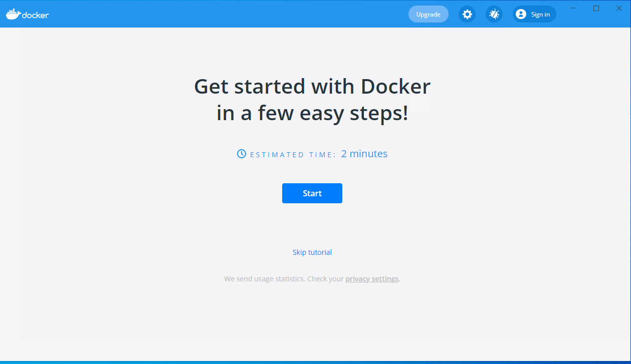Close the Docker Desktop window
The image size is (631, 364).
pyautogui.click(x=619, y=8)
